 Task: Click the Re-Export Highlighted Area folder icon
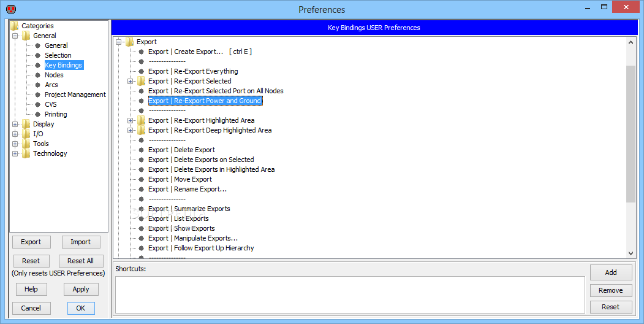point(141,120)
